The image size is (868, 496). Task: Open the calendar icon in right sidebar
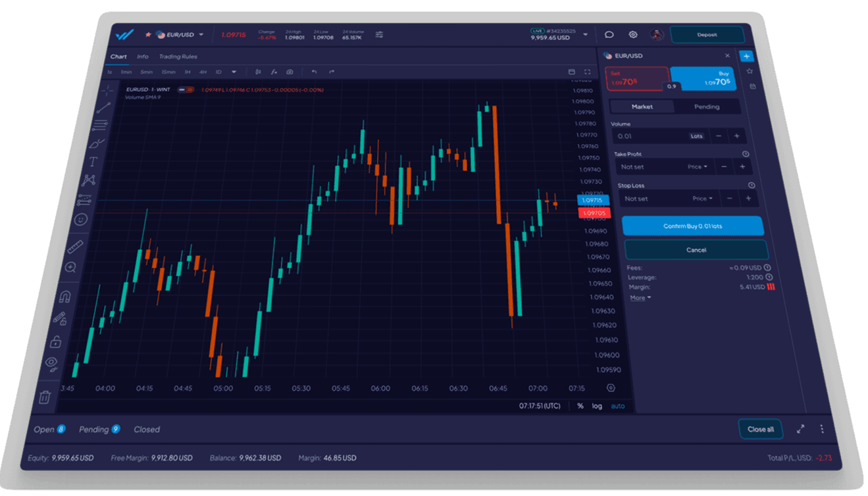(x=752, y=86)
